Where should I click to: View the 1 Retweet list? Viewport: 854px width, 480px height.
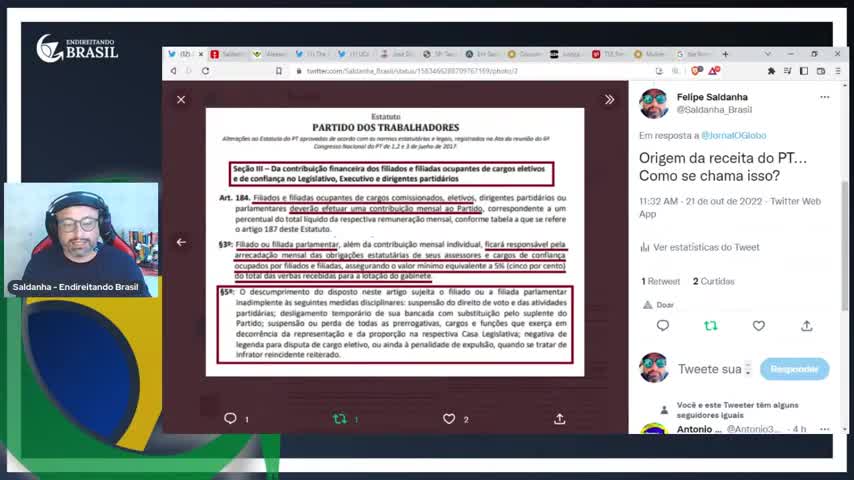click(x=661, y=282)
